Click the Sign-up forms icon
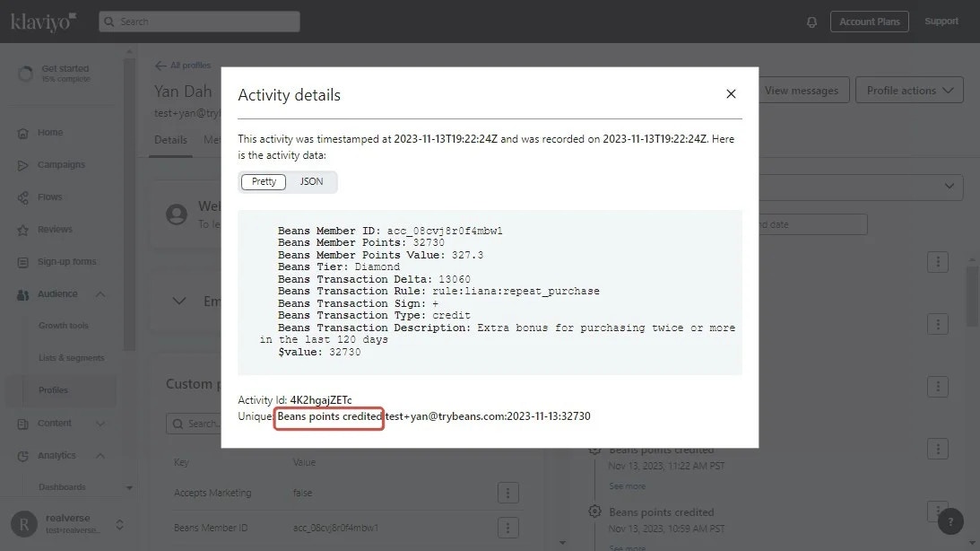 coord(23,262)
